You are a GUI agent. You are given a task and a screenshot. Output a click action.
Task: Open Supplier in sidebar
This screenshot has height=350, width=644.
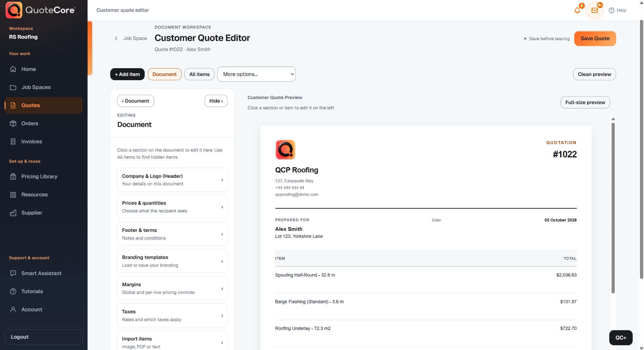(44, 213)
